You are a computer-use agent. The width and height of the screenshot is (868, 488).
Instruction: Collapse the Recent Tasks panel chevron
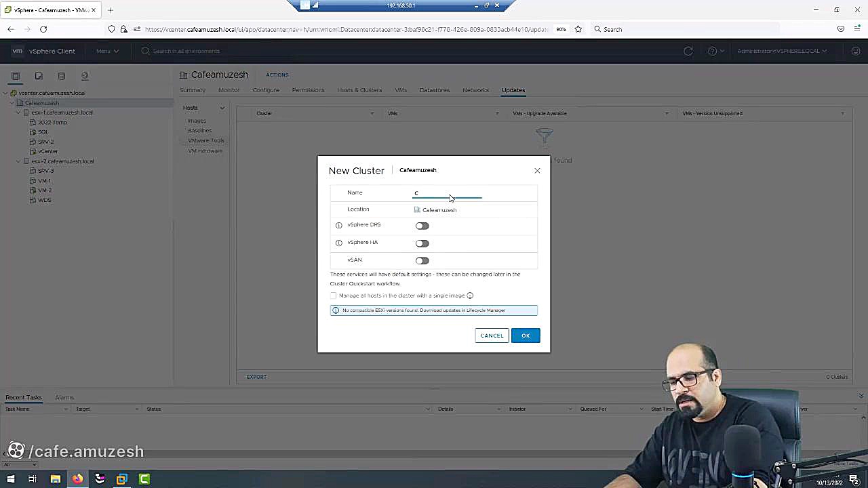861,396
